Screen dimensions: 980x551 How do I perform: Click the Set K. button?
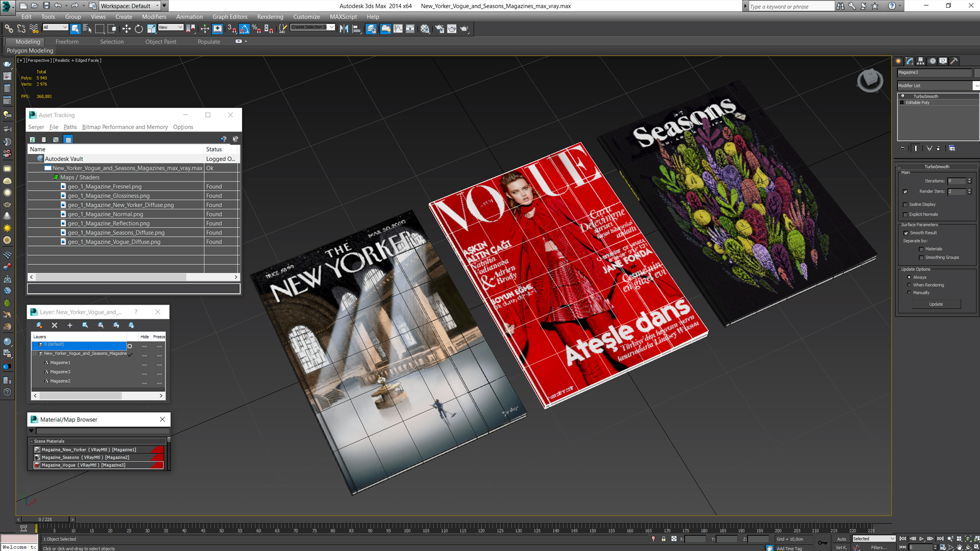[841, 547]
